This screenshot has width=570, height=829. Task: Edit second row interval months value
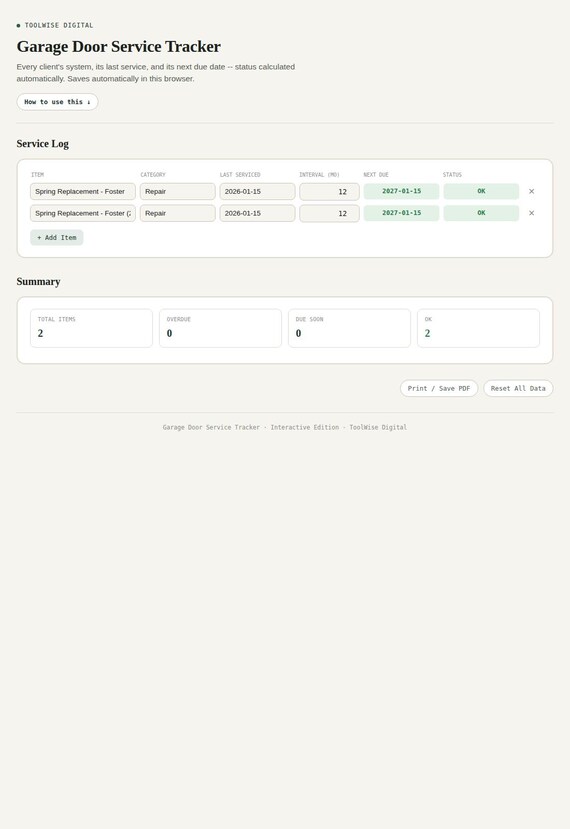click(329, 213)
